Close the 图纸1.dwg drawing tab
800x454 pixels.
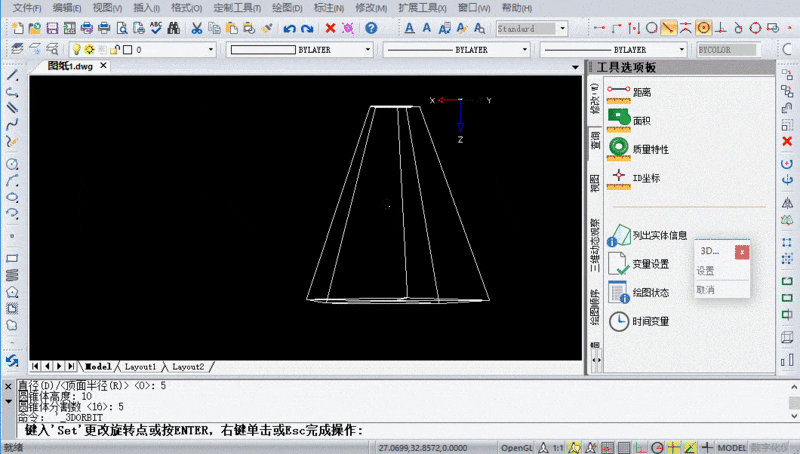(103, 66)
